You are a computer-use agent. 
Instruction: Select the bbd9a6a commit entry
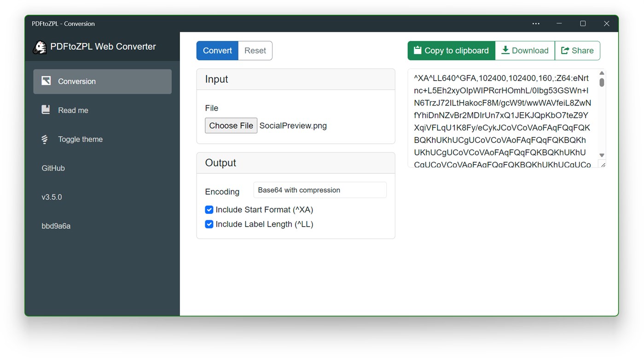coord(56,226)
